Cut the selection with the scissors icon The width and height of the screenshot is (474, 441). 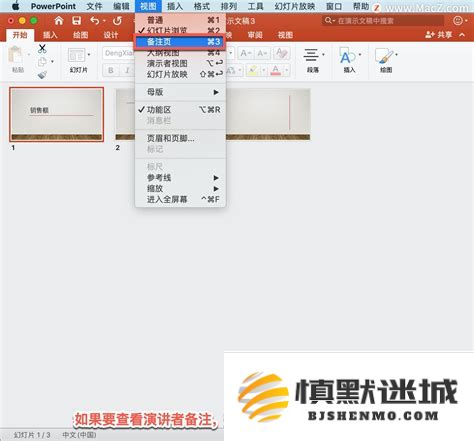pyautogui.click(x=42, y=49)
